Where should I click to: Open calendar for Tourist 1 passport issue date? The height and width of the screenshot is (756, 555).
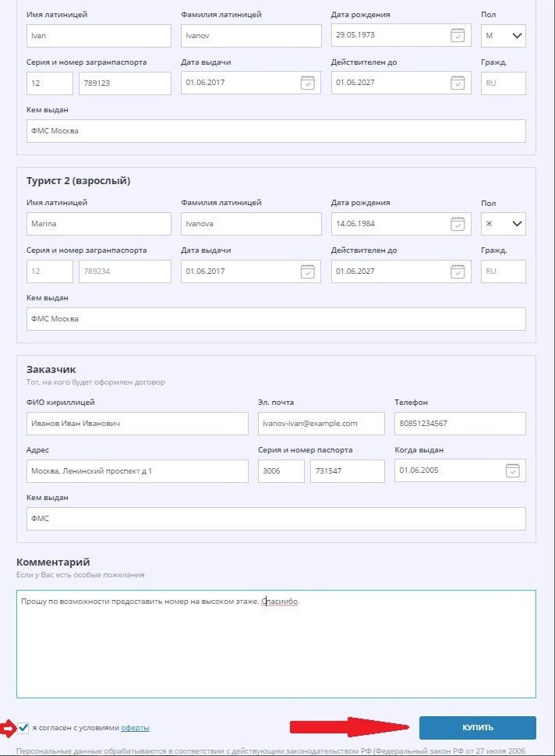pos(307,83)
